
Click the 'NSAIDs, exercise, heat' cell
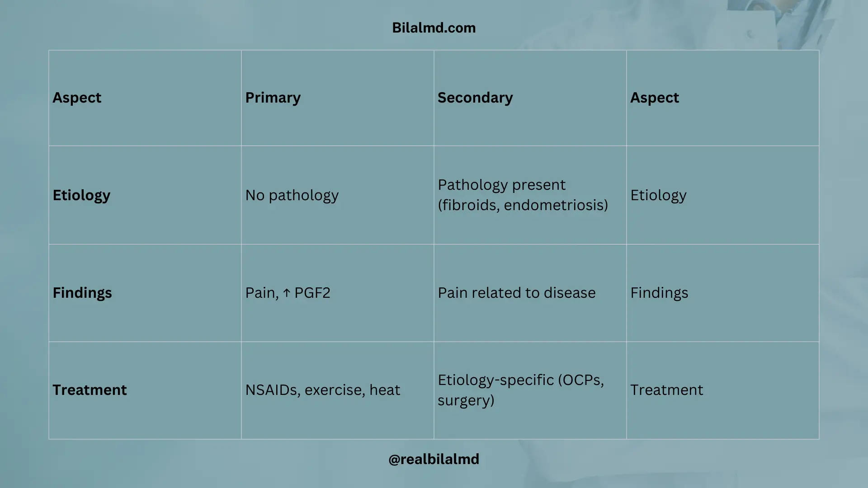[x=322, y=390]
